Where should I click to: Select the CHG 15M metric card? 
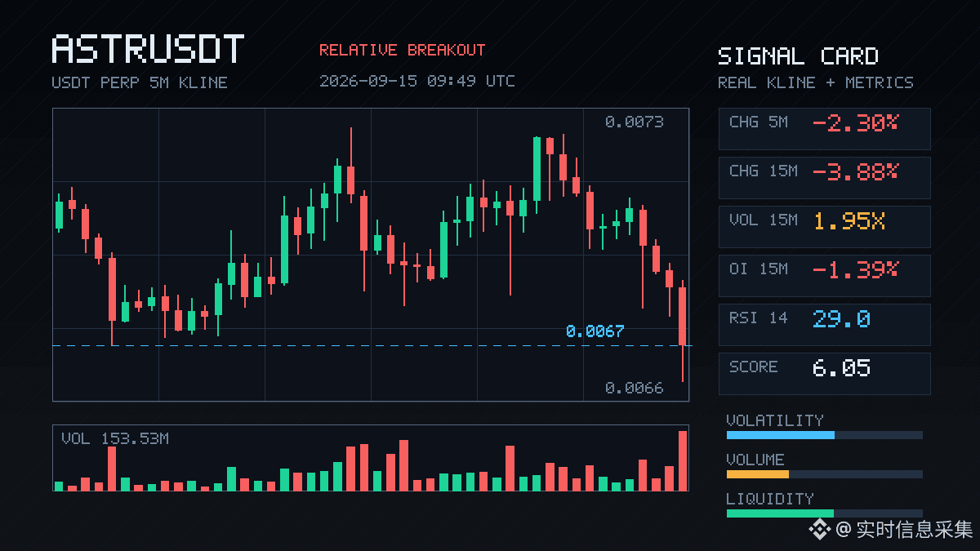[824, 178]
